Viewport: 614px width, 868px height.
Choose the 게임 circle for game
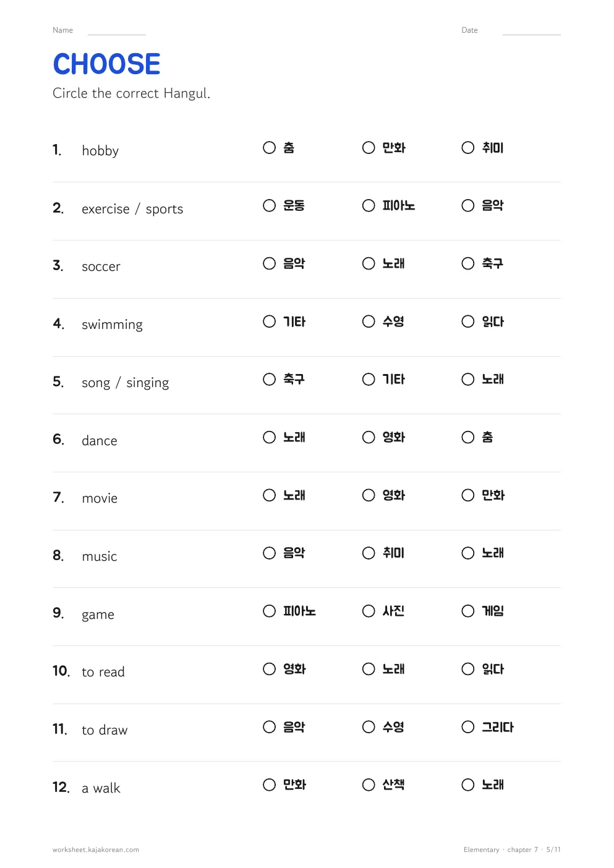468,611
